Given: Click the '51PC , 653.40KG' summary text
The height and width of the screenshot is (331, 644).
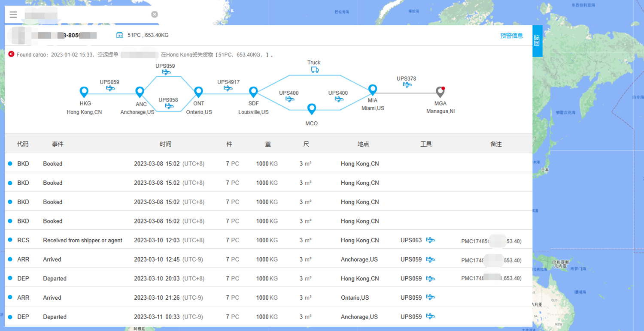Looking at the screenshot, I should coord(148,35).
